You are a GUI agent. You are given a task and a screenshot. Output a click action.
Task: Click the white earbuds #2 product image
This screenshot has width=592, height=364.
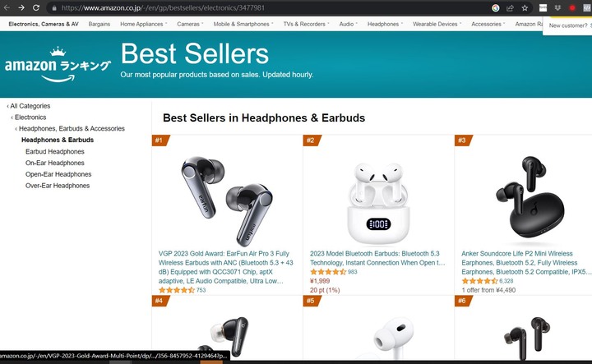(x=378, y=202)
